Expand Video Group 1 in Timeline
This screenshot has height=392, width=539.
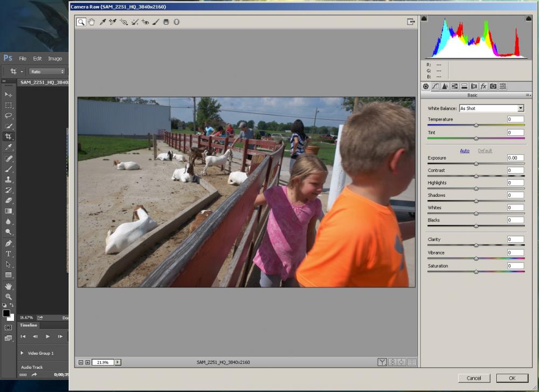tap(22, 353)
